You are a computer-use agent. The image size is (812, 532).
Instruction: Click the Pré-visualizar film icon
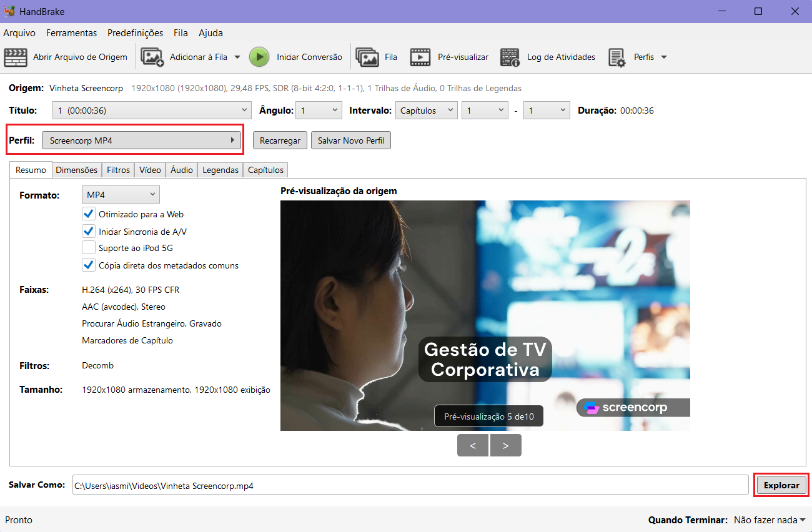420,57
